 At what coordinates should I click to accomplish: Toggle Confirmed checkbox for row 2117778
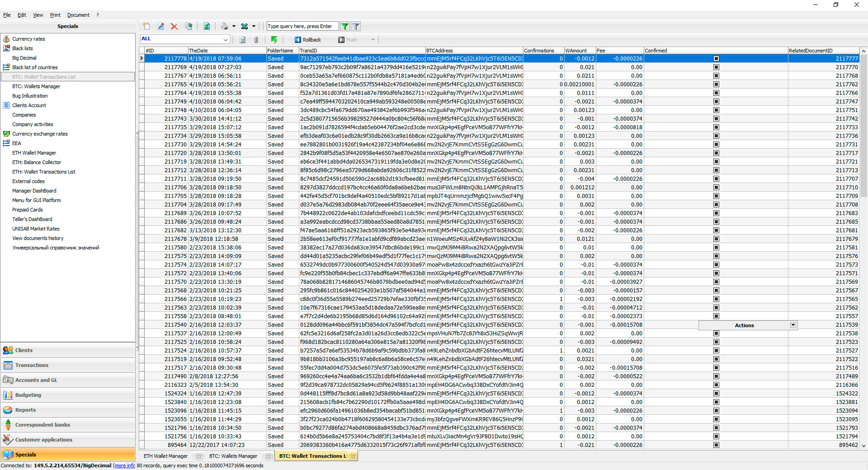pos(716,59)
